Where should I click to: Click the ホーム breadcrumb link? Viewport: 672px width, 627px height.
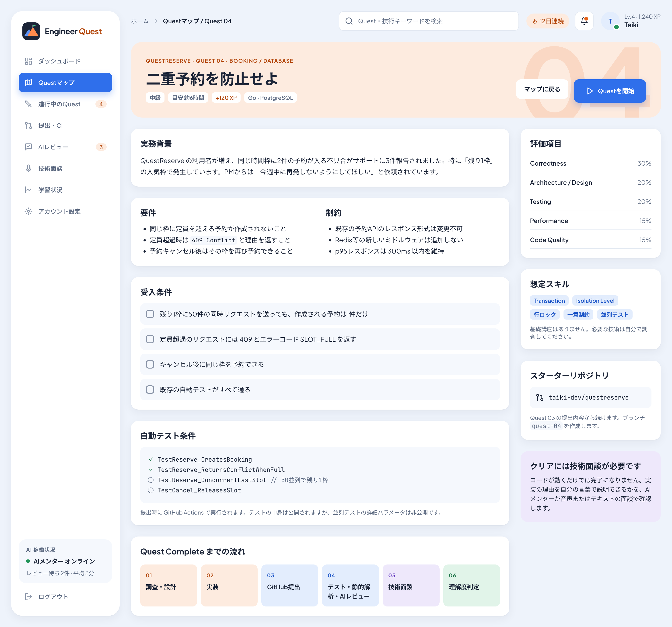[x=140, y=21]
